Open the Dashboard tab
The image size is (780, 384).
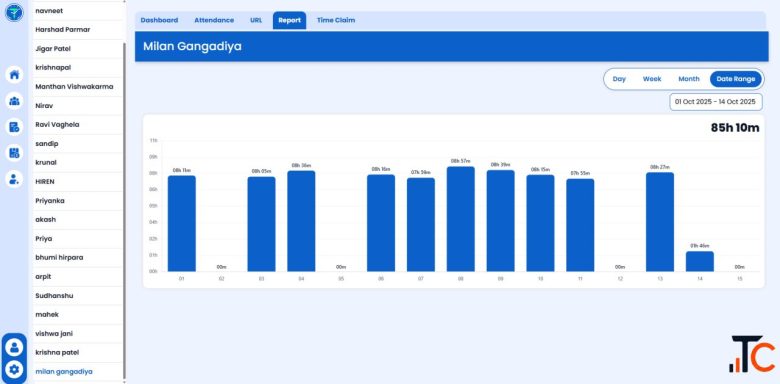click(159, 20)
